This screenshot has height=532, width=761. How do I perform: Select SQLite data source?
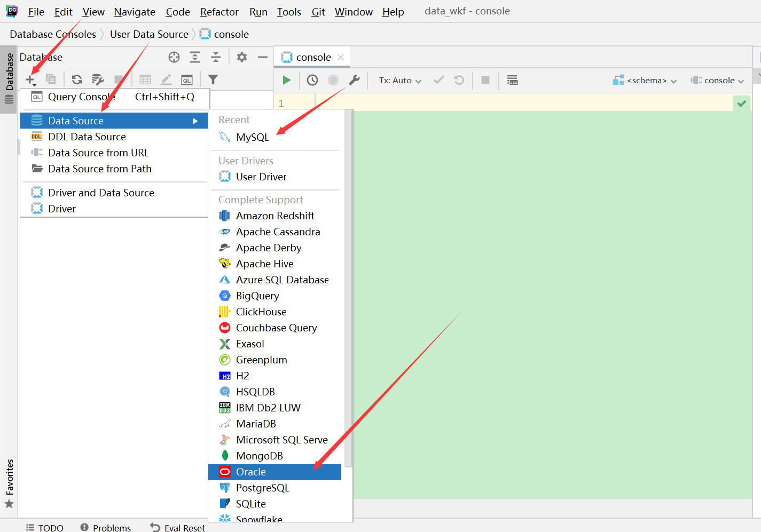pos(274,504)
